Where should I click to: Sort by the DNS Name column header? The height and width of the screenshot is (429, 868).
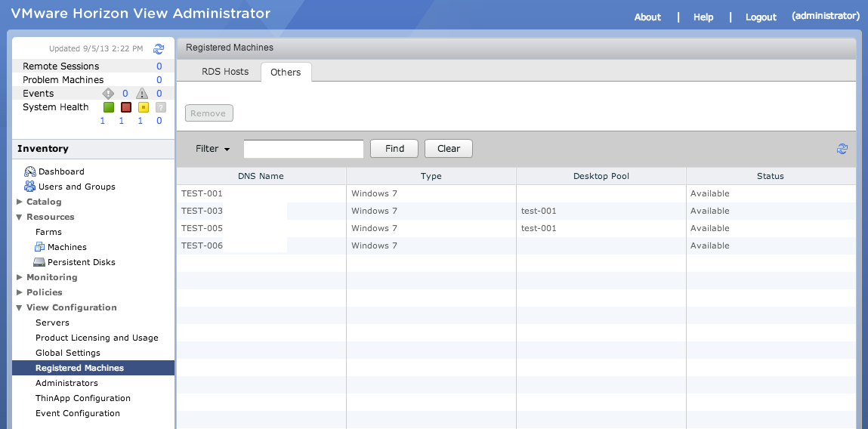point(261,176)
